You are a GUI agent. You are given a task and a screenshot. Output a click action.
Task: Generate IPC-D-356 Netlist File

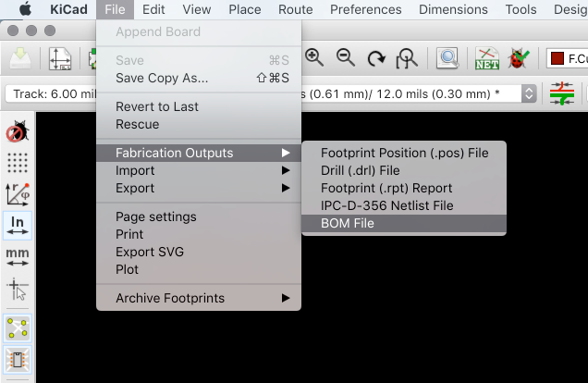(x=404, y=205)
